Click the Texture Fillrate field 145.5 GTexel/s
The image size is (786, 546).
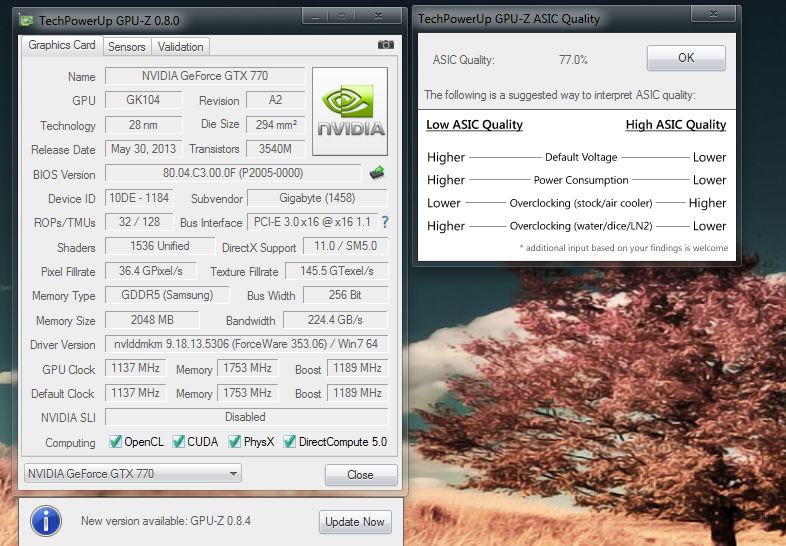pyautogui.click(x=337, y=271)
